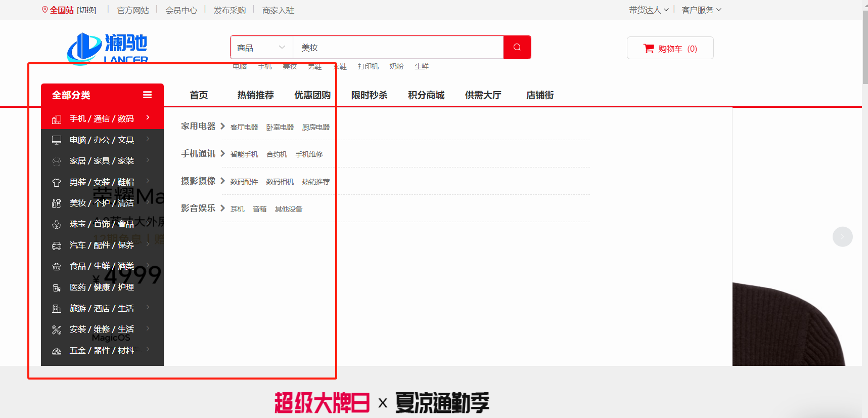The image size is (868, 418).
Task: Click the 商家入驻 link
Action: point(278,10)
